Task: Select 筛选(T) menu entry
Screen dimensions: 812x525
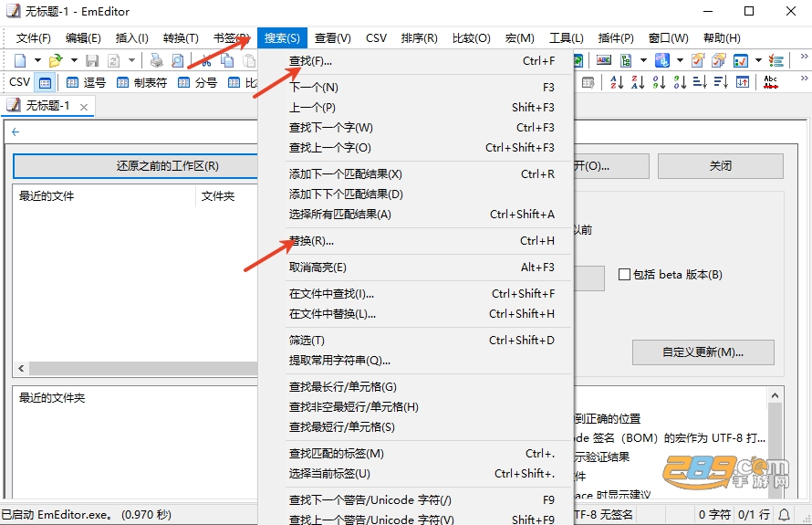Action: (415, 341)
